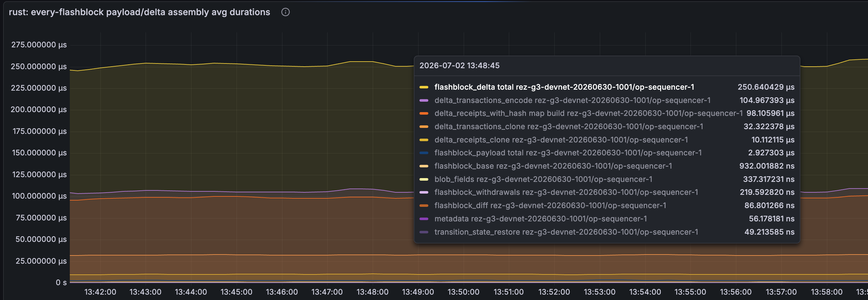Image resolution: width=868 pixels, height=300 pixels.
Task: Click the dark blue swatch beside flashblock_payload total
Action: click(424, 153)
